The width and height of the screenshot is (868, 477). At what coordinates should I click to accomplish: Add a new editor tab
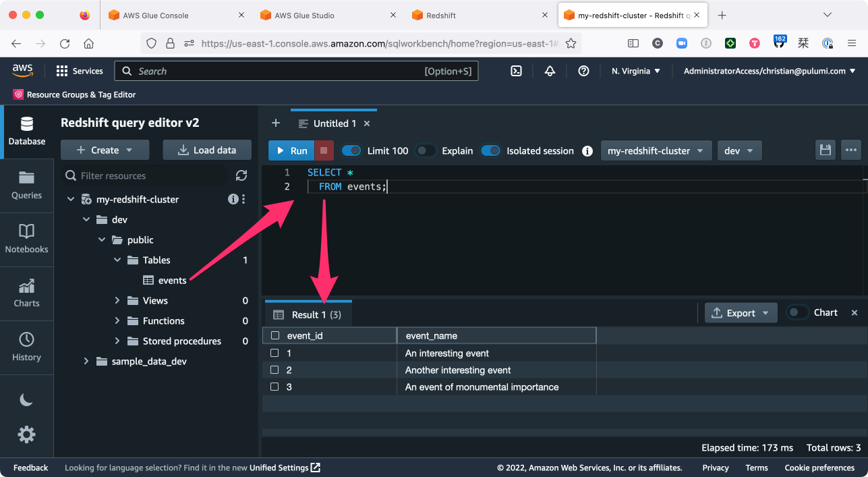(275, 123)
